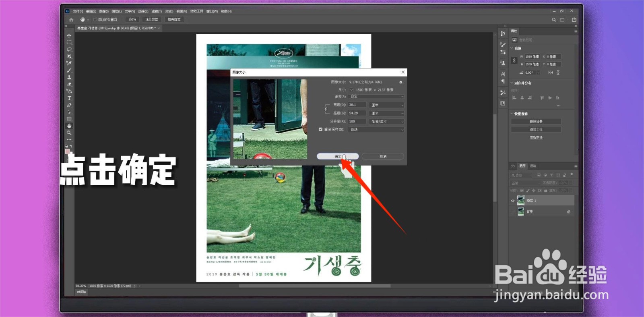The height and width of the screenshot is (317, 644).
Task: Toggle the Resample checkbox
Action: 320,129
